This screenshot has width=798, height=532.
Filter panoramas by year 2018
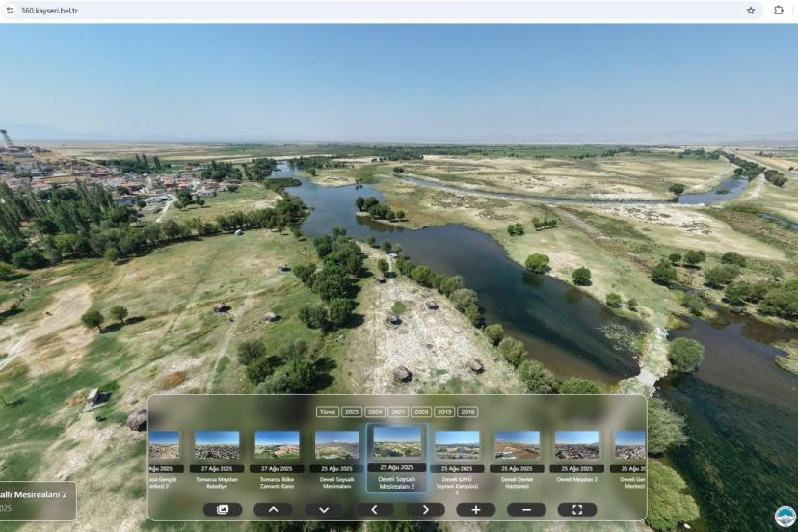(467, 412)
